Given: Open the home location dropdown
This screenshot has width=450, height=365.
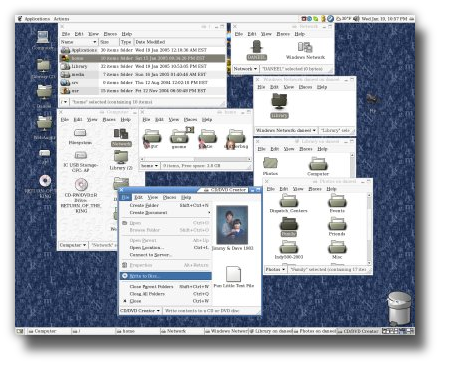Looking at the screenshot, I should click(x=149, y=166).
